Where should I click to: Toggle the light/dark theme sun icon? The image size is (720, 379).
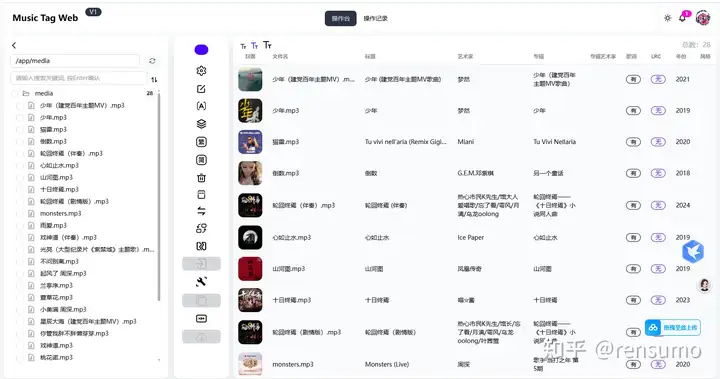tap(668, 18)
